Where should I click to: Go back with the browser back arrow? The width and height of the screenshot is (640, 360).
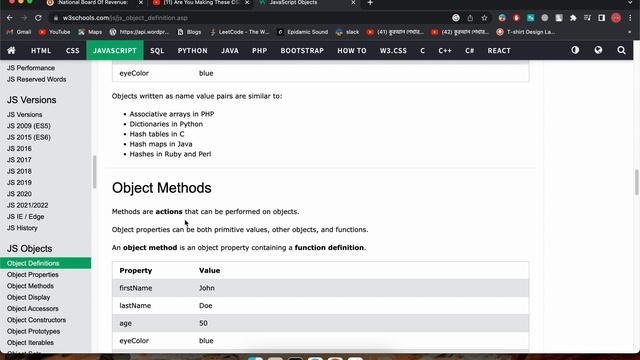pyautogui.click(x=10, y=18)
